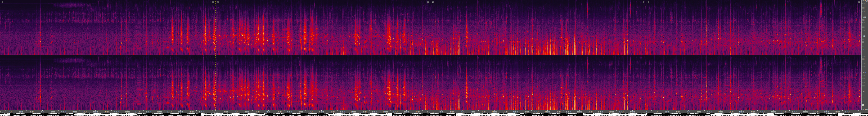Click the top-left corner icon of the fourth spectrogram panel

(648, 2)
